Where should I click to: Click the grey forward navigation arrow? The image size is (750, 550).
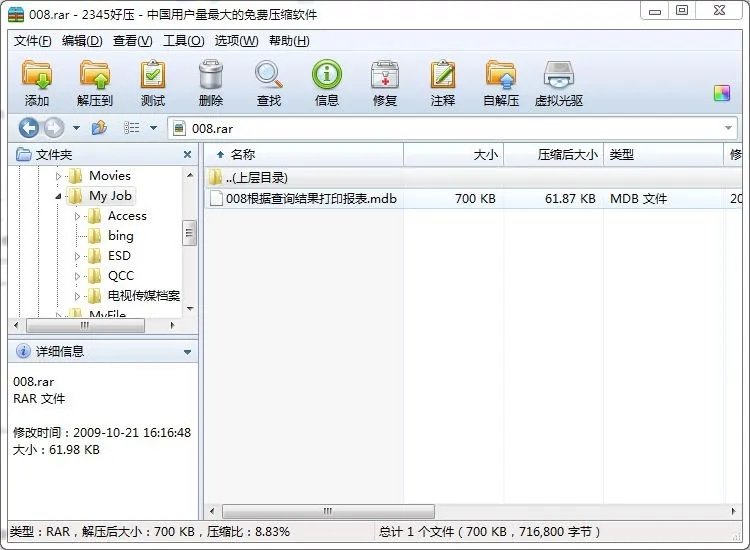(x=54, y=128)
